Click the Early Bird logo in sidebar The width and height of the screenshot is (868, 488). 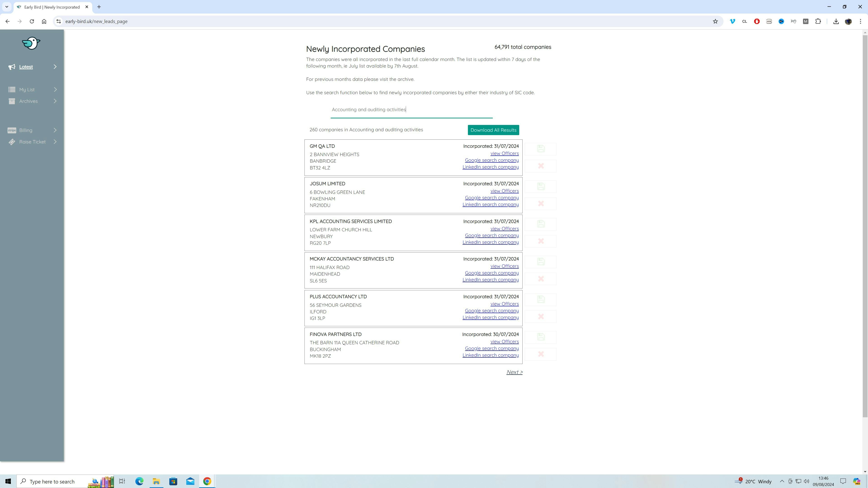(x=31, y=43)
